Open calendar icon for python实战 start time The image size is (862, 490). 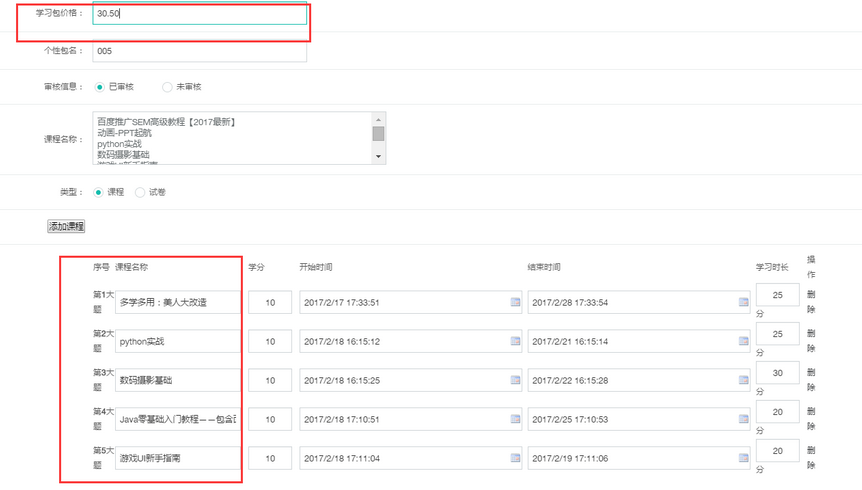pyautogui.click(x=515, y=341)
